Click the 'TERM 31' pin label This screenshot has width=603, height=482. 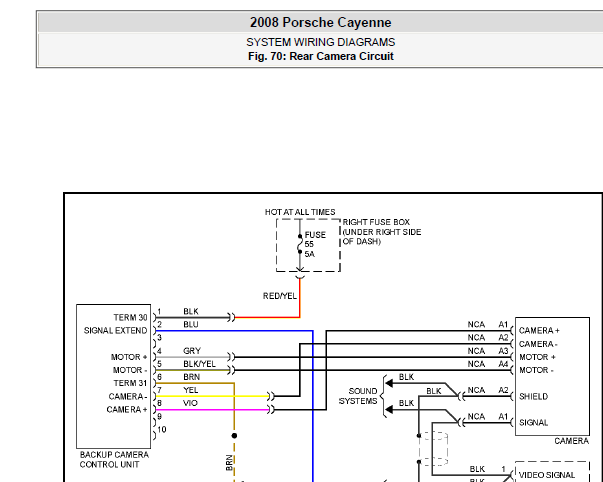click(130, 383)
